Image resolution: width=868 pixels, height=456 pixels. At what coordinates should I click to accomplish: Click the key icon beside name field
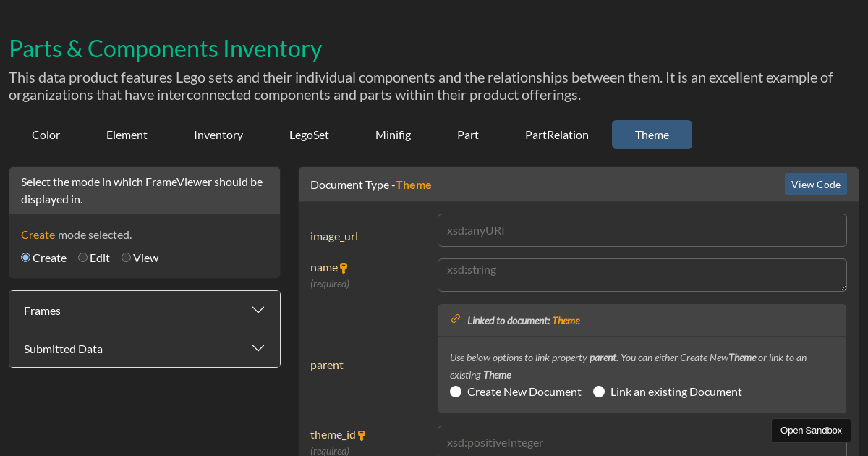344,267
